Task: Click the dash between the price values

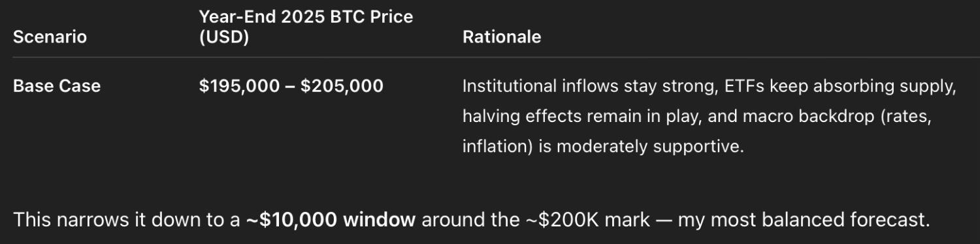Action: pyautogui.click(x=289, y=86)
